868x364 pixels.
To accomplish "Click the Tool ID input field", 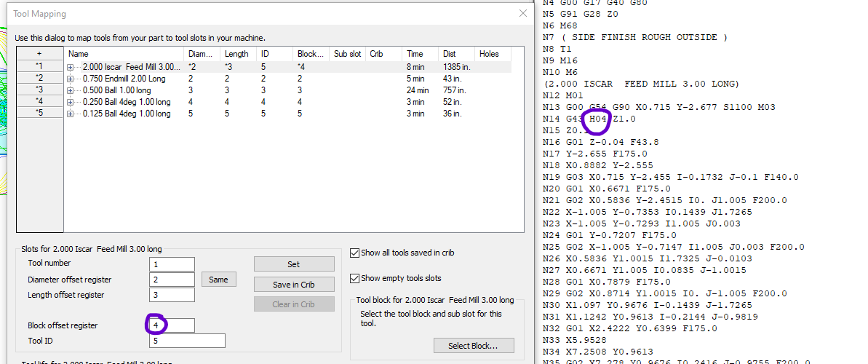I will (187, 341).
